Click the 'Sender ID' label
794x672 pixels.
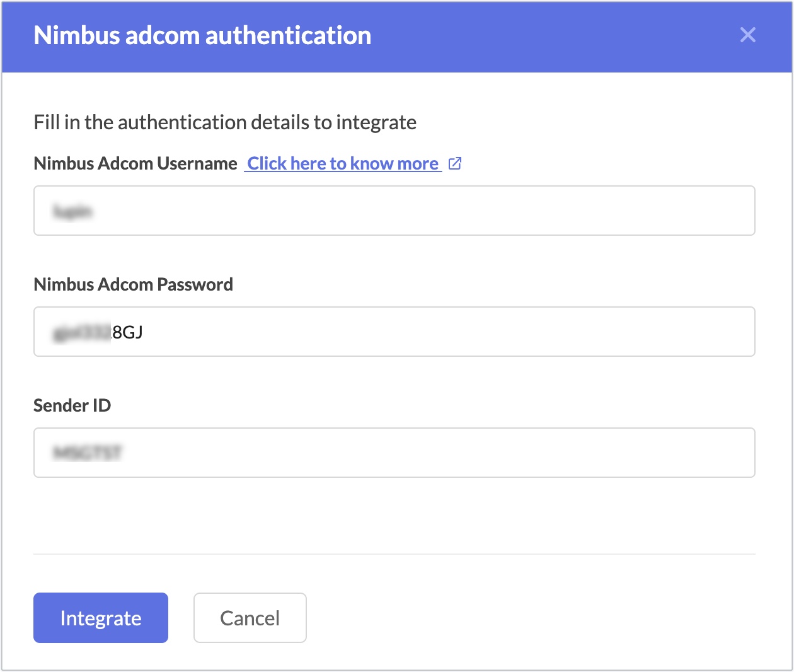coord(72,405)
